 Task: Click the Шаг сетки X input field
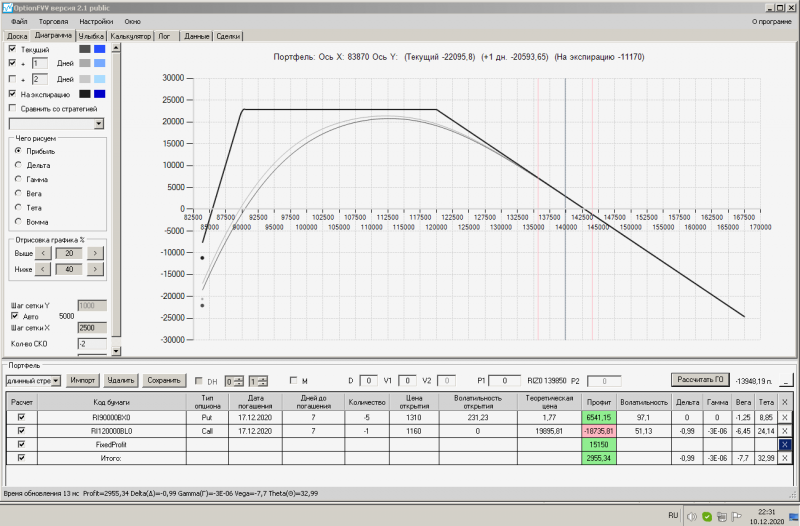[x=91, y=327]
